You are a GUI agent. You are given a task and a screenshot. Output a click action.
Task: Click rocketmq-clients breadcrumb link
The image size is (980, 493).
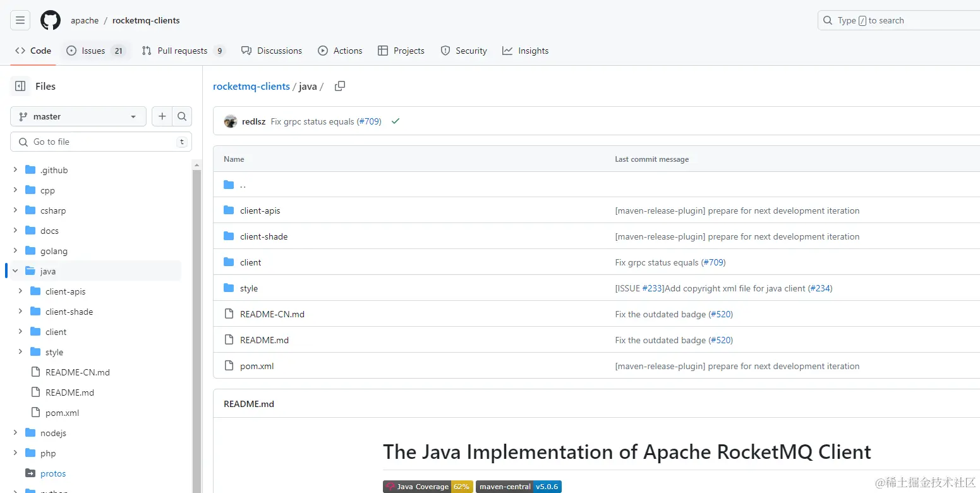pyautogui.click(x=251, y=87)
